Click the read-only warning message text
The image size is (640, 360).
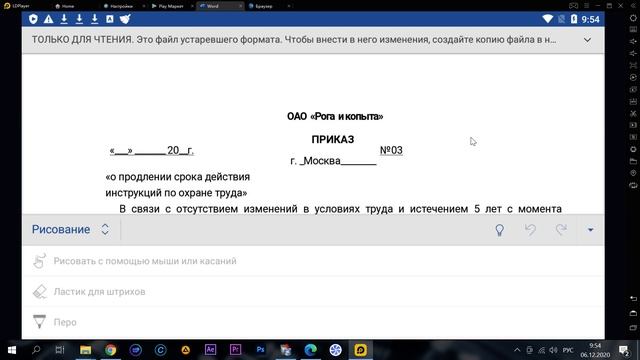coord(294,40)
